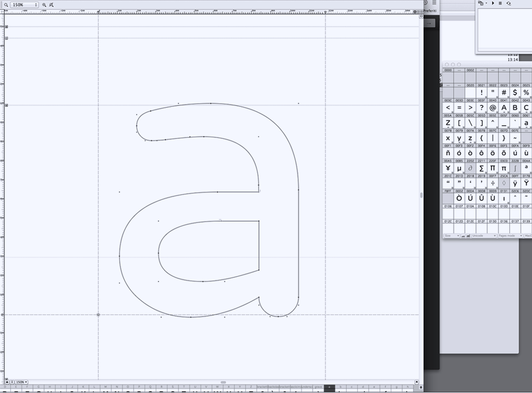
Task: Click the refresh cycle icon in macro panel
Action: [508, 3]
